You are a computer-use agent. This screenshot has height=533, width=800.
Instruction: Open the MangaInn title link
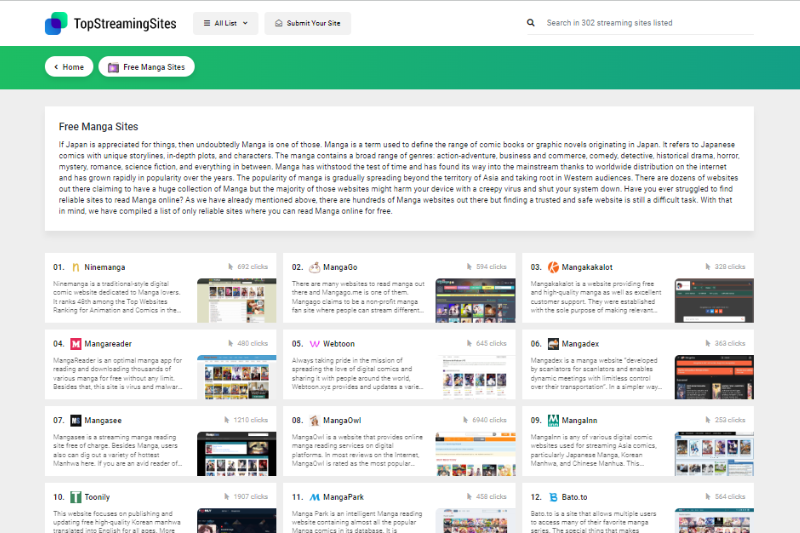click(x=580, y=420)
